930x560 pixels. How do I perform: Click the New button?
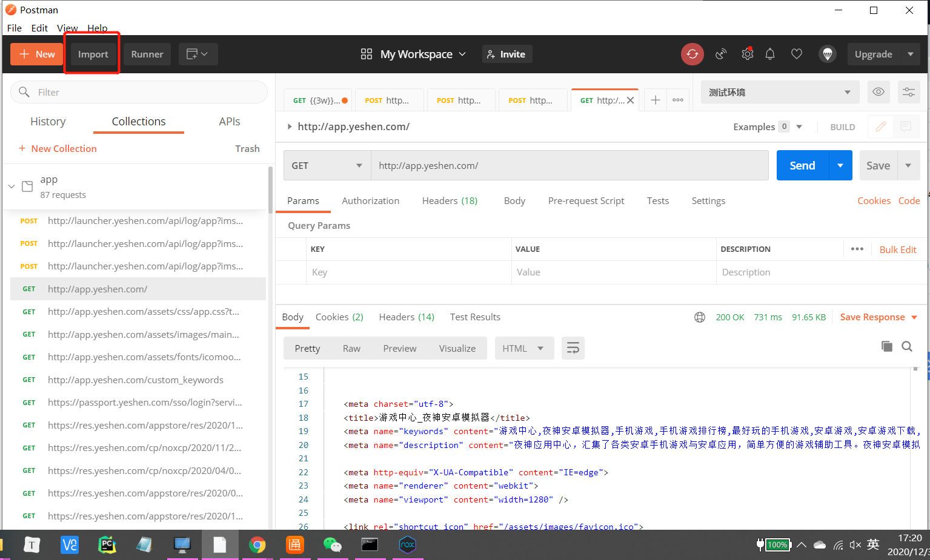pyautogui.click(x=37, y=54)
